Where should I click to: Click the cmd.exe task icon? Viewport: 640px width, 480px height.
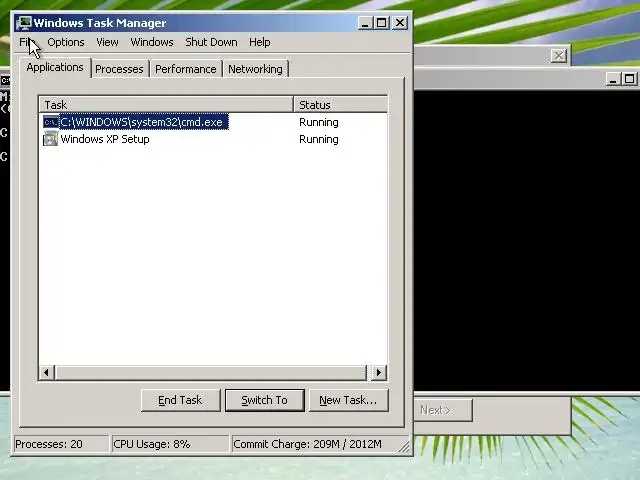[51, 122]
